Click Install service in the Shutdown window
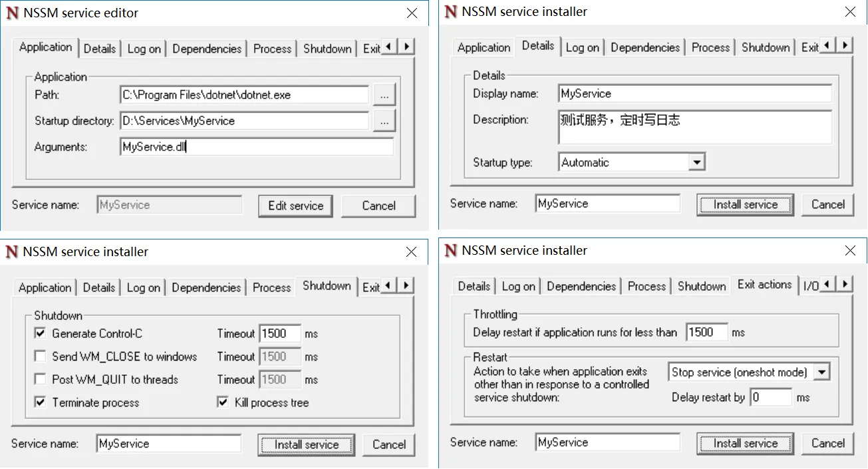Viewport: 868px width, 469px height. point(307,445)
